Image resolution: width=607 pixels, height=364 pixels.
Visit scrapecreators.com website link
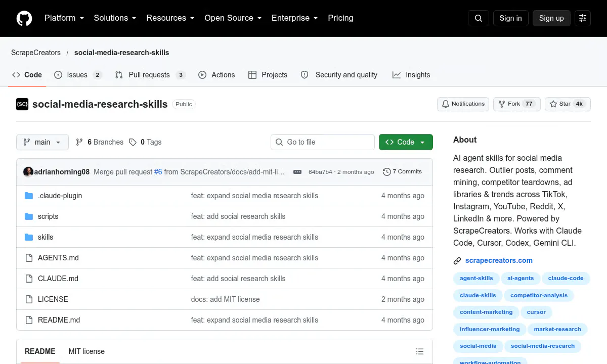tap(499, 260)
